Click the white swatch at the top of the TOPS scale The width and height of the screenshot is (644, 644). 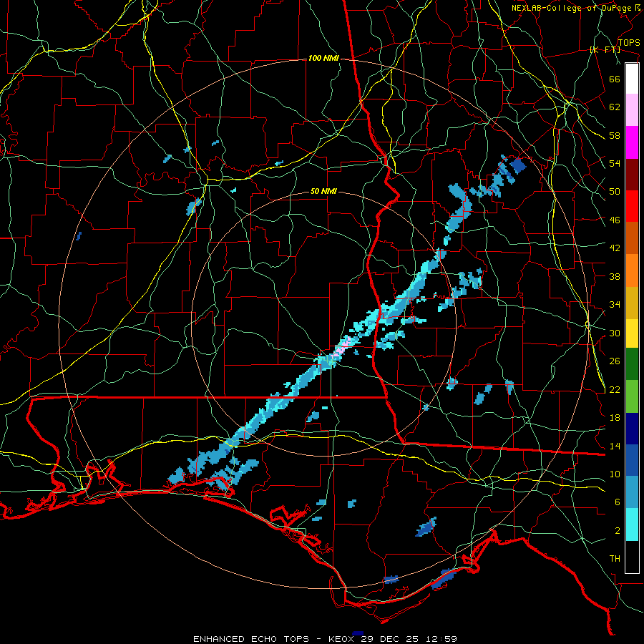(x=632, y=79)
